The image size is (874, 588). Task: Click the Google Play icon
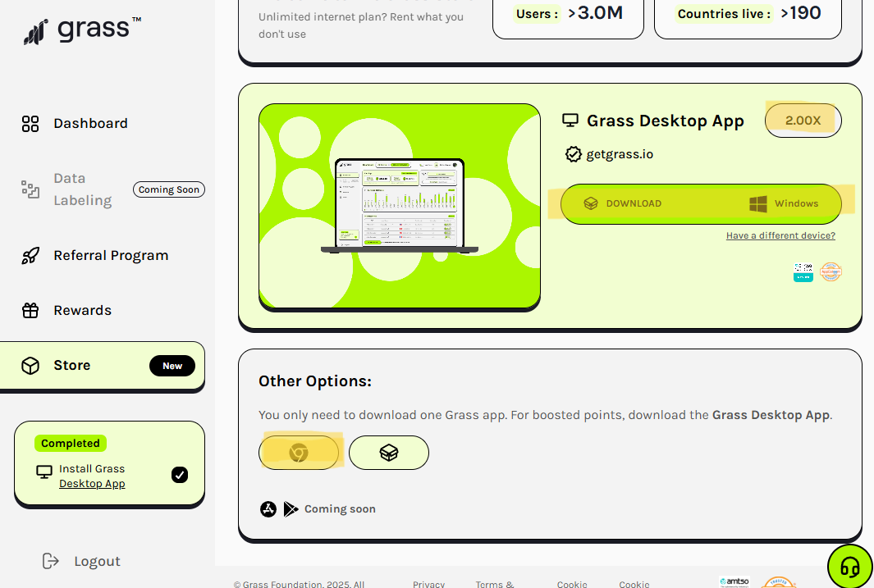[x=291, y=509]
